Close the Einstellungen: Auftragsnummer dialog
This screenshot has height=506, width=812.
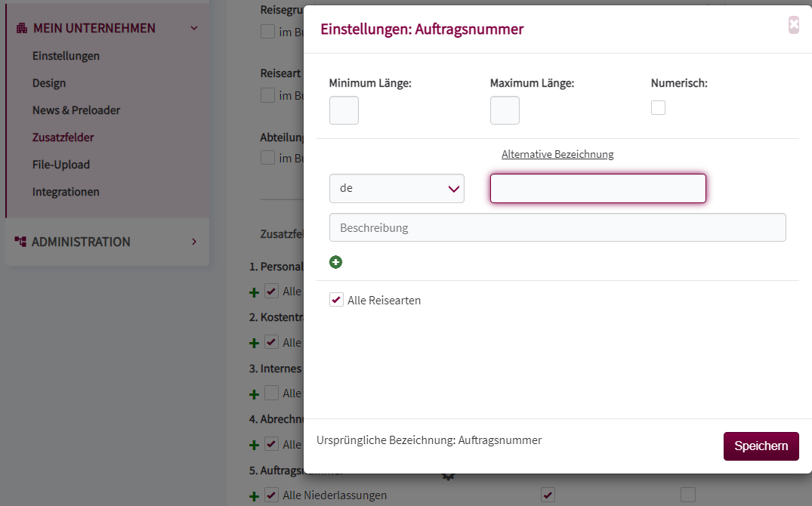point(793,25)
